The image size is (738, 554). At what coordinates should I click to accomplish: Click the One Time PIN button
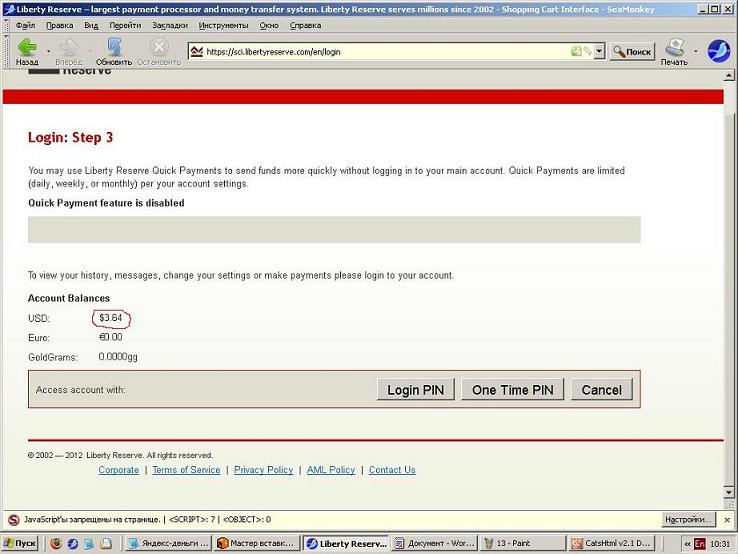coord(513,389)
